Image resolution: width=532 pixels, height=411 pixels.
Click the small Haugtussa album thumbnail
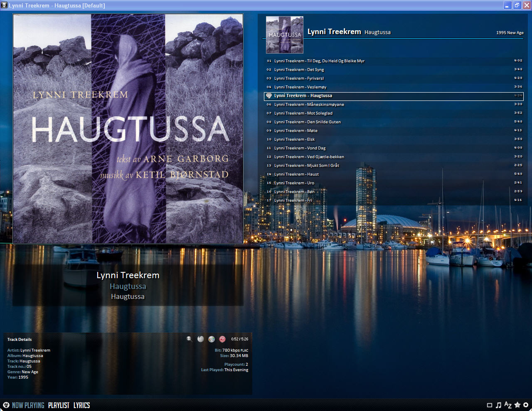point(285,35)
